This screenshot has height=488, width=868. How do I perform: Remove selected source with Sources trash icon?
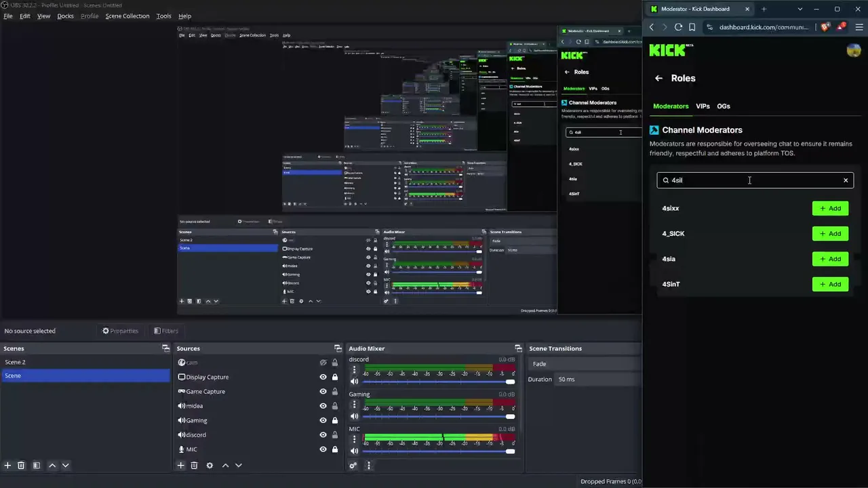[194, 466]
